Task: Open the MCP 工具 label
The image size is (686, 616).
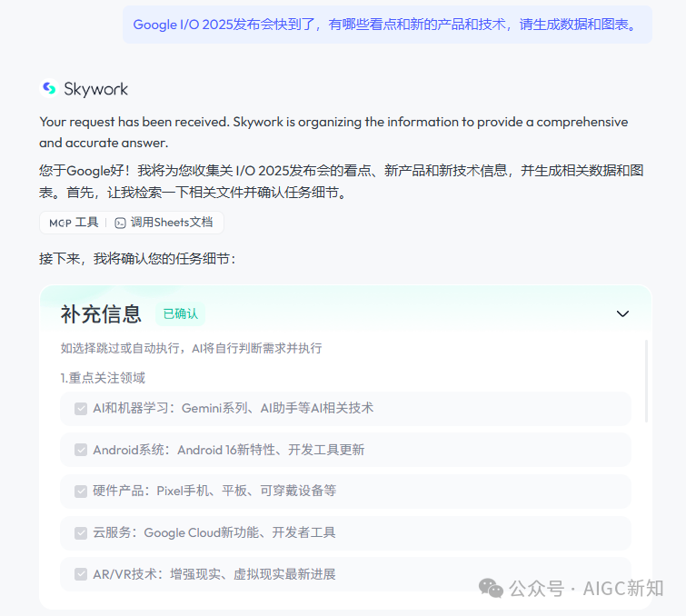Action: point(74,223)
